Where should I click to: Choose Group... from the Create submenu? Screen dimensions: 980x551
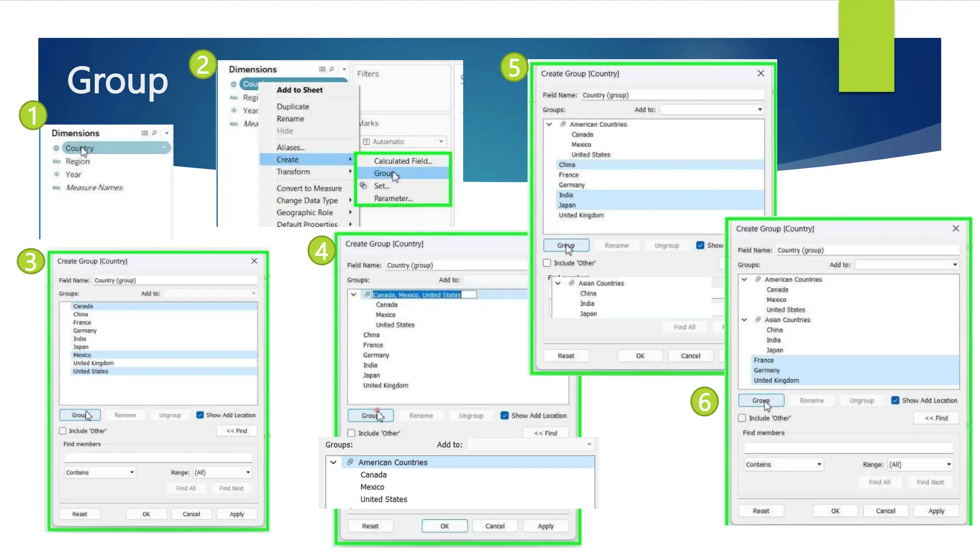coord(385,173)
